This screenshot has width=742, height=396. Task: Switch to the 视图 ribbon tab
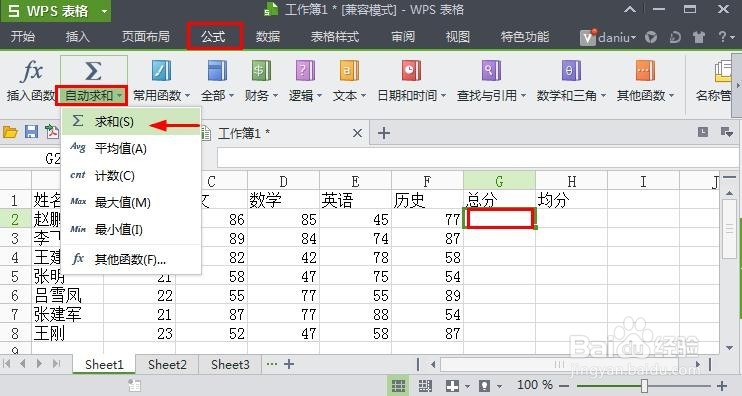pos(458,37)
